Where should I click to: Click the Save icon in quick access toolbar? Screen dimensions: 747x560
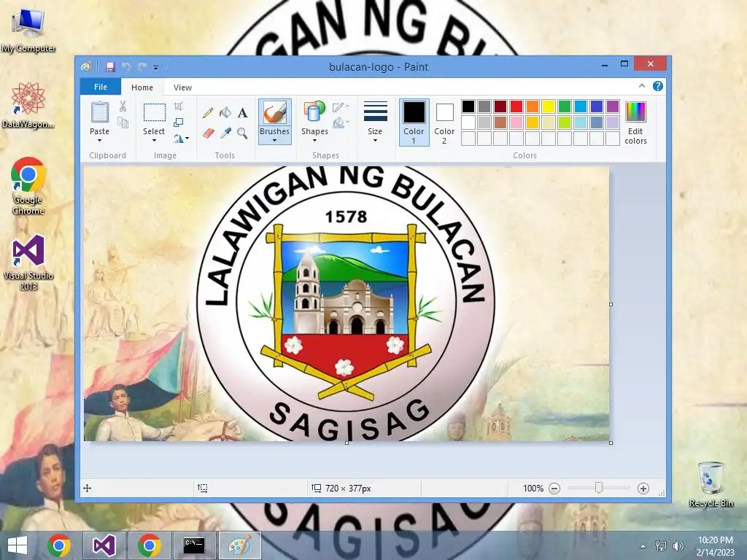coord(110,67)
